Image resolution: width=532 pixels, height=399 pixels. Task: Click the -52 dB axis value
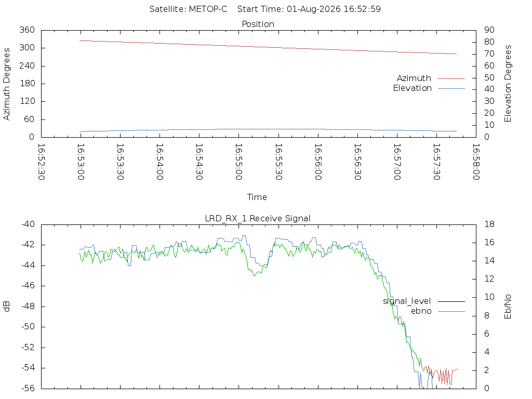pyautogui.click(x=28, y=348)
